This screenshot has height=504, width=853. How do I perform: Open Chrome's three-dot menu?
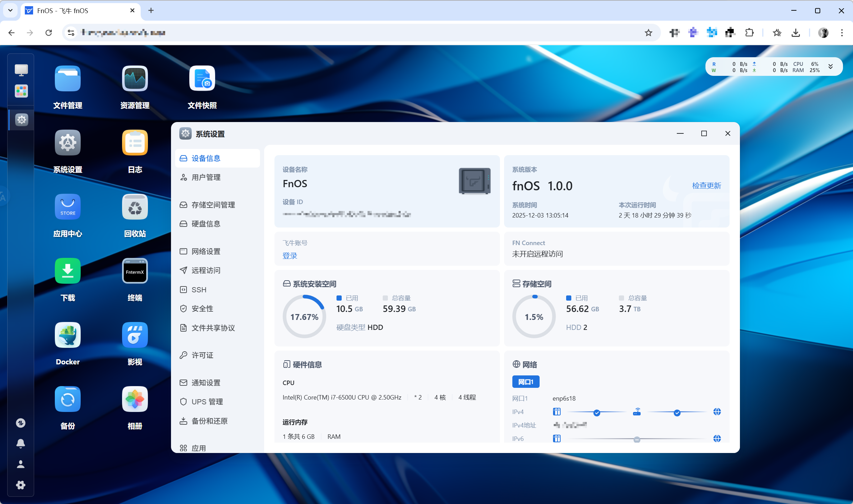point(842,33)
